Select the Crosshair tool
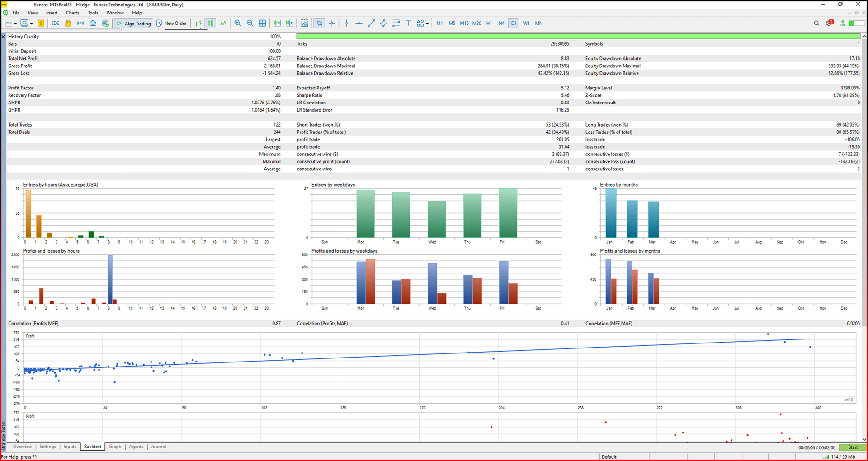 [332, 24]
